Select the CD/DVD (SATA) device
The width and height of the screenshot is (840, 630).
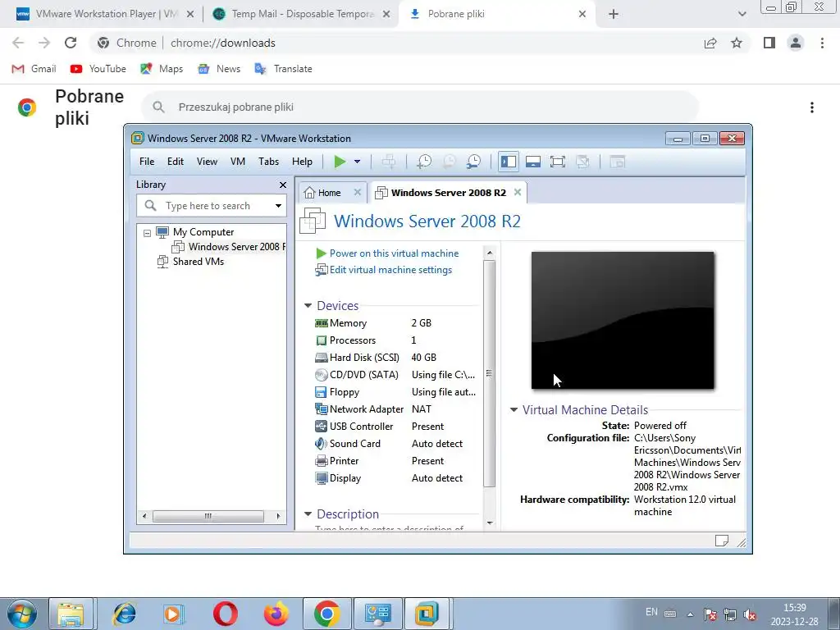point(395,374)
